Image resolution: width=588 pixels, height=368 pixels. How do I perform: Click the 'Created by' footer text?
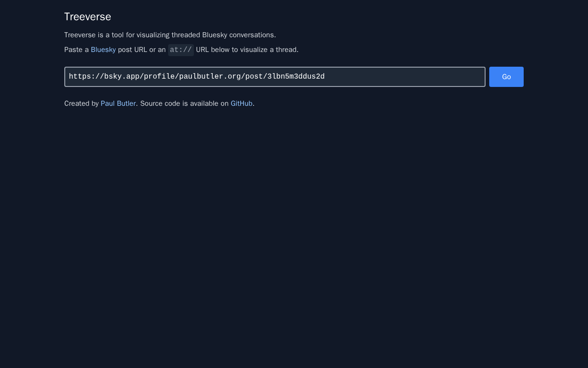[x=81, y=103]
